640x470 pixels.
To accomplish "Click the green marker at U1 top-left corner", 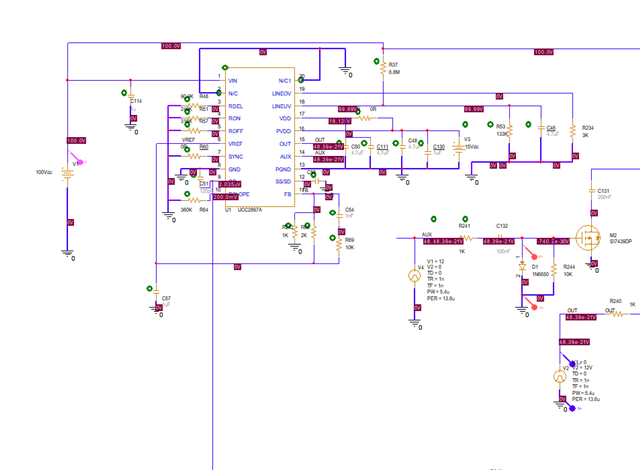I will pos(225,67).
